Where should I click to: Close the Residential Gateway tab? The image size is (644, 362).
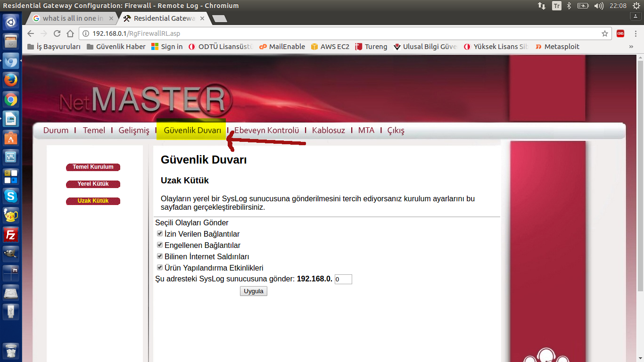[x=202, y=18]
